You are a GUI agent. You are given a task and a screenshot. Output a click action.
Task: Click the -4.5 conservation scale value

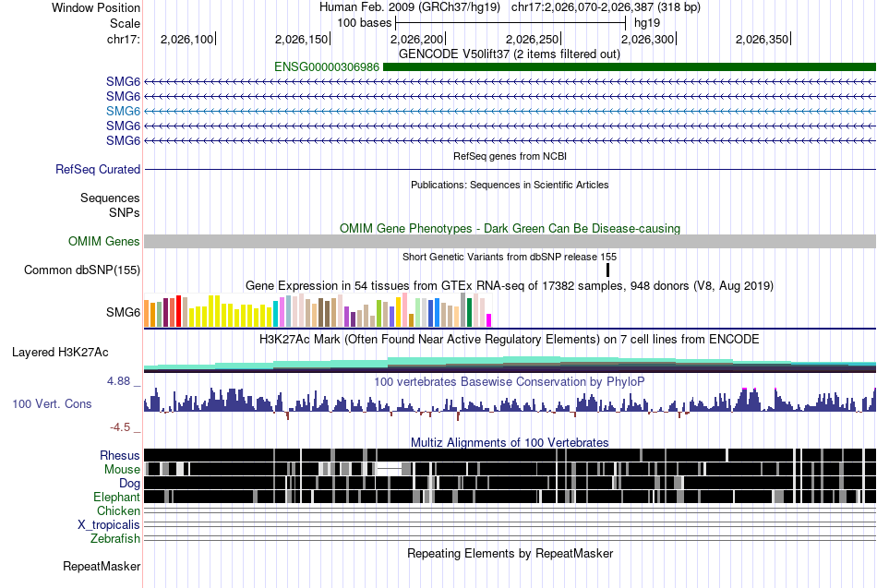[x=120, y=427]
